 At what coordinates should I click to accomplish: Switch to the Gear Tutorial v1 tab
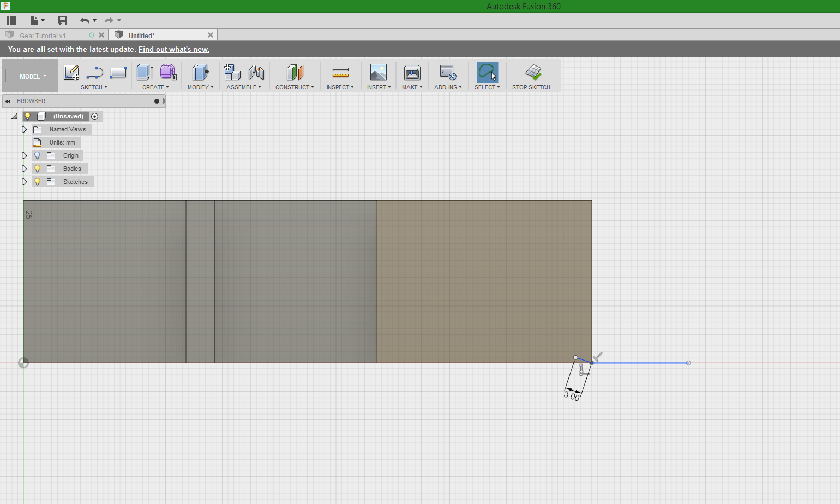tap(43, 35)
